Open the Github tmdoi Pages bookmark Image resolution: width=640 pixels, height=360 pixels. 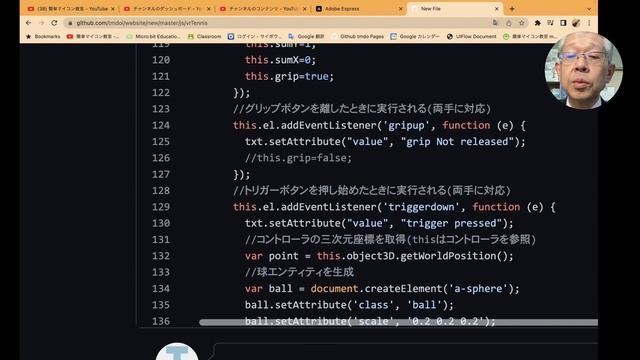358,36
